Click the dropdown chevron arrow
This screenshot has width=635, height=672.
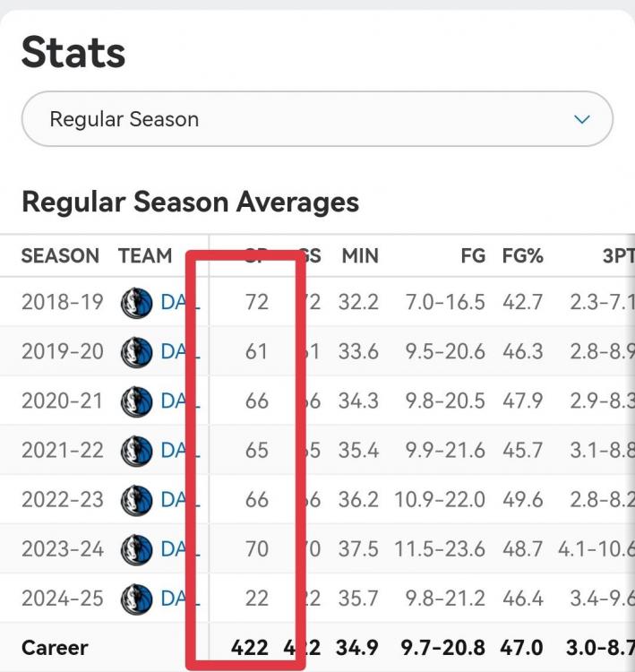tap(582, 119)
